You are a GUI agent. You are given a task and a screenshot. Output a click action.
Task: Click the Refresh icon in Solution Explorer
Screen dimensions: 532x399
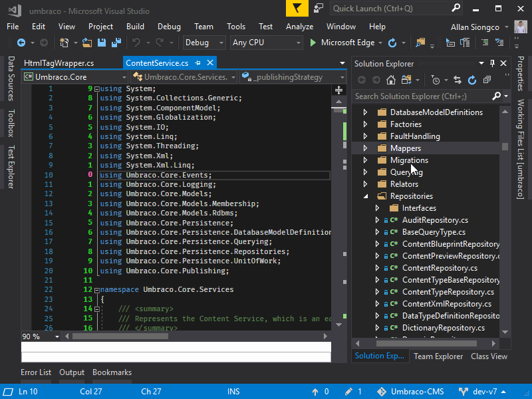tap(472, 80)
